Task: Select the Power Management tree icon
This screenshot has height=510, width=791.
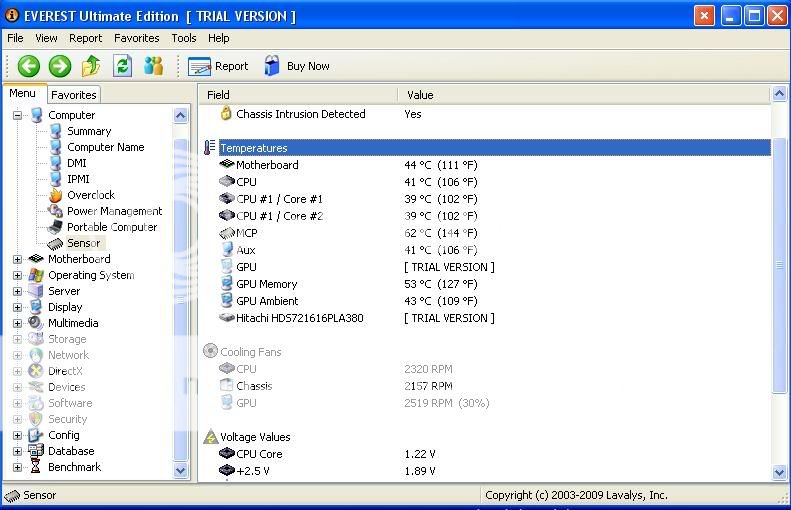Action: pyautogui.click(x=56, y=211)
